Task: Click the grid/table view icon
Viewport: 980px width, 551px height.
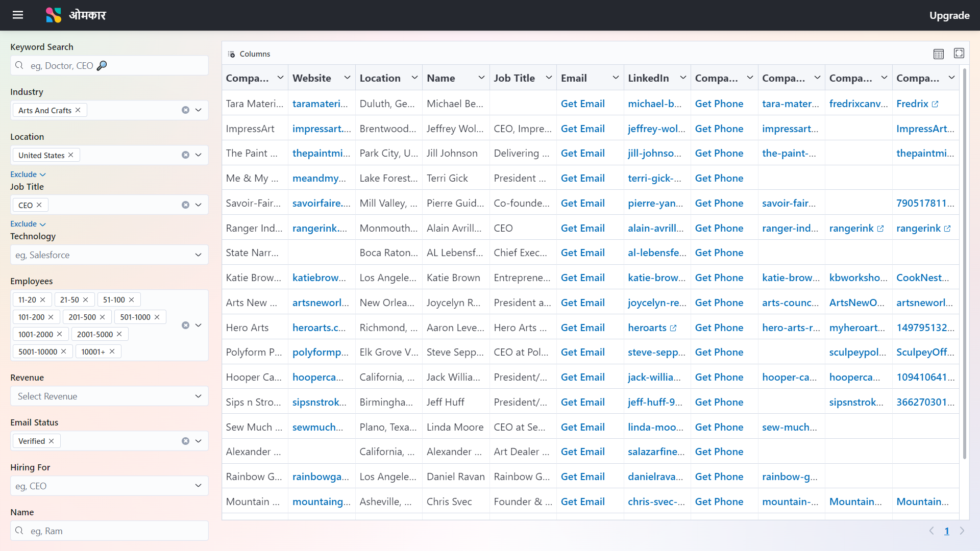Action: click(x=938, y=53)
